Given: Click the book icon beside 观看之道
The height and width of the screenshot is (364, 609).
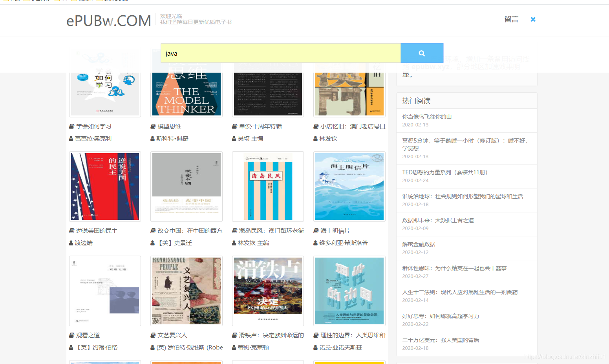Looking at the screenshot, I should tap(72, 335).
